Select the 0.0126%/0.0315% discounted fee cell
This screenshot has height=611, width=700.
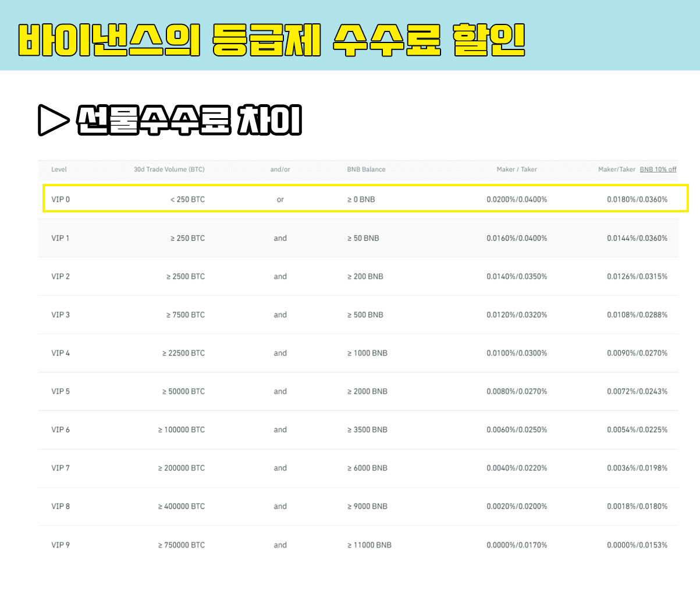pyautogui.click(x=637, y=276)
